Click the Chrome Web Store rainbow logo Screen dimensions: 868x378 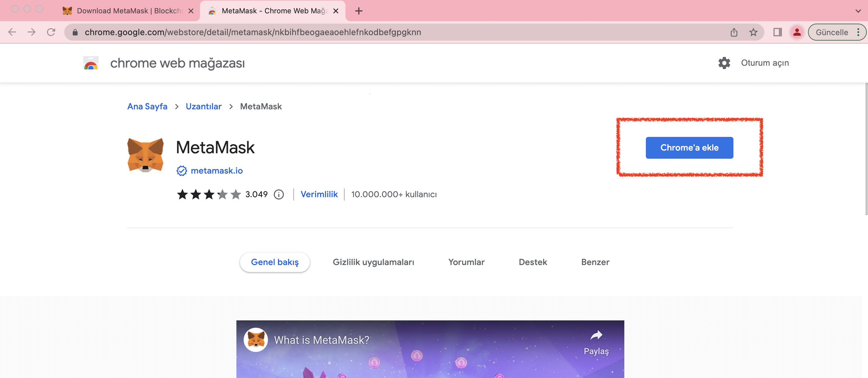[x=91, y=63]
